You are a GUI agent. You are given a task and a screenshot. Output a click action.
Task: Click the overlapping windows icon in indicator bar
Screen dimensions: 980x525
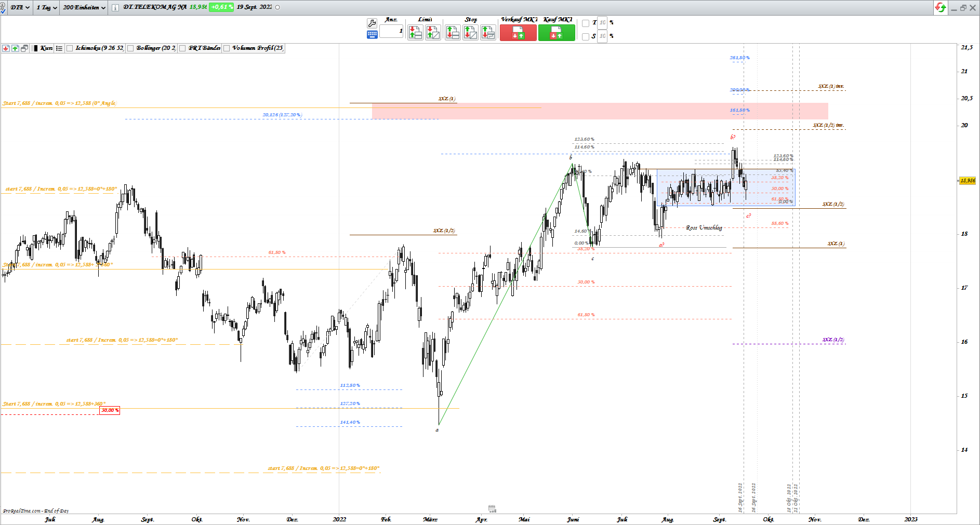coord(24,48)
